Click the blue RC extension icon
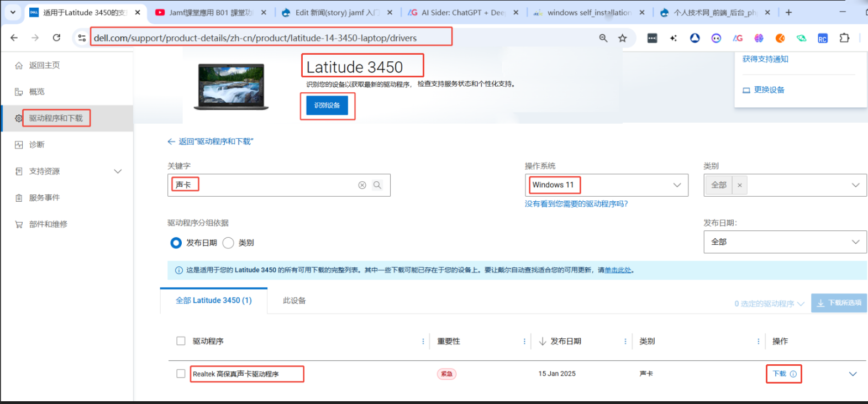Image resolution: width=868 pixels, height=404 pixels. (823, 38)
